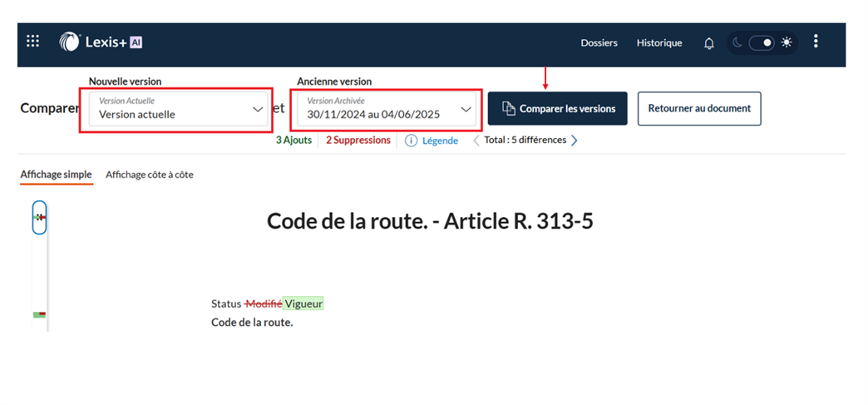Image resolution: width=868 pixels, height=405 pixels.
Task: Open Historique in the top bar
Action: pos(659,42)
